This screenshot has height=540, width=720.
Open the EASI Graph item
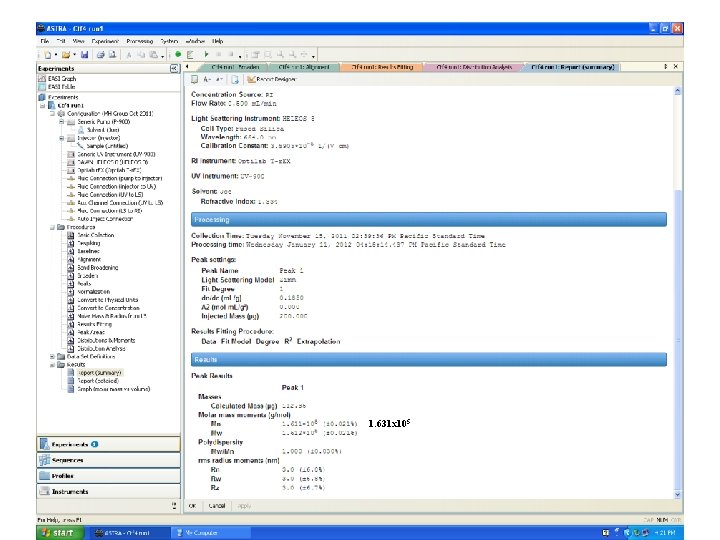(57, 79)
